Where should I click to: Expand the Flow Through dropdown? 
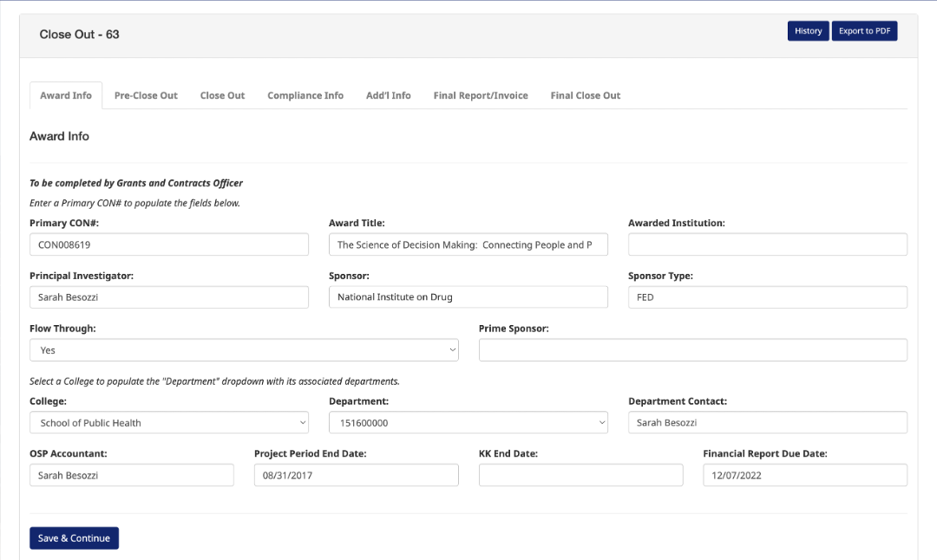[x=244, y=350]
